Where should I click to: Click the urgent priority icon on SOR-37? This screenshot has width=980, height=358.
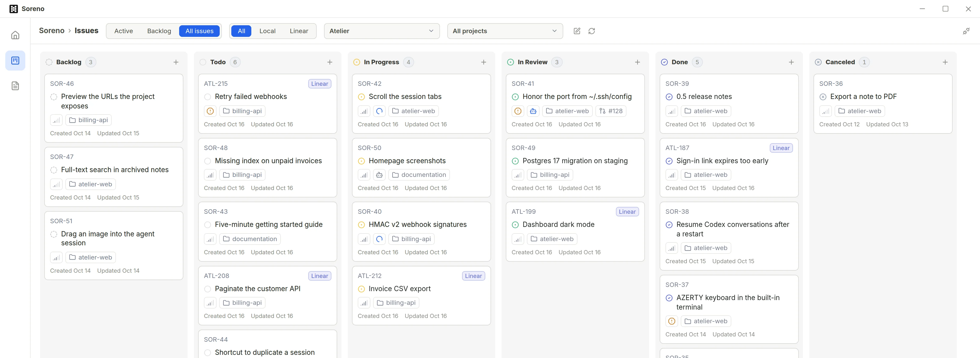point(672,321)
